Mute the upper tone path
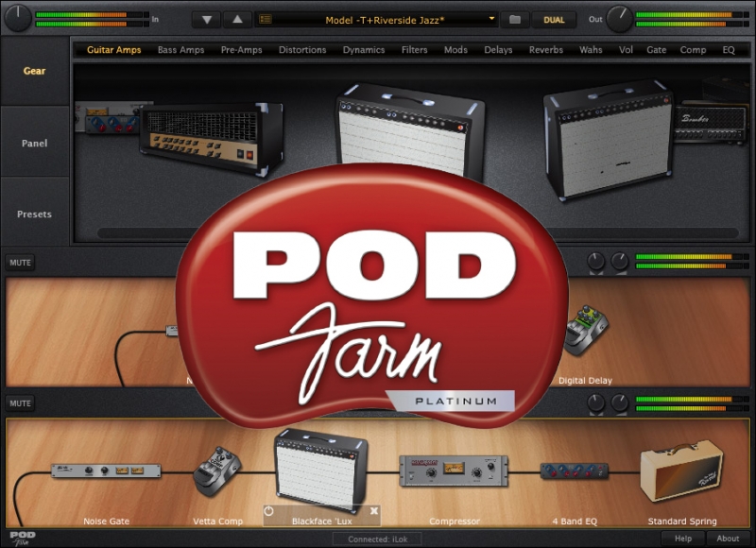This screenshot has width=756, height=548. pyautogui.click(x=20, y=263)
